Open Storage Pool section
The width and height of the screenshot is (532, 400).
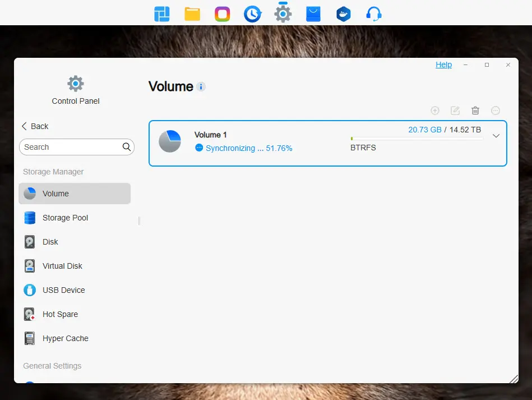75,218
